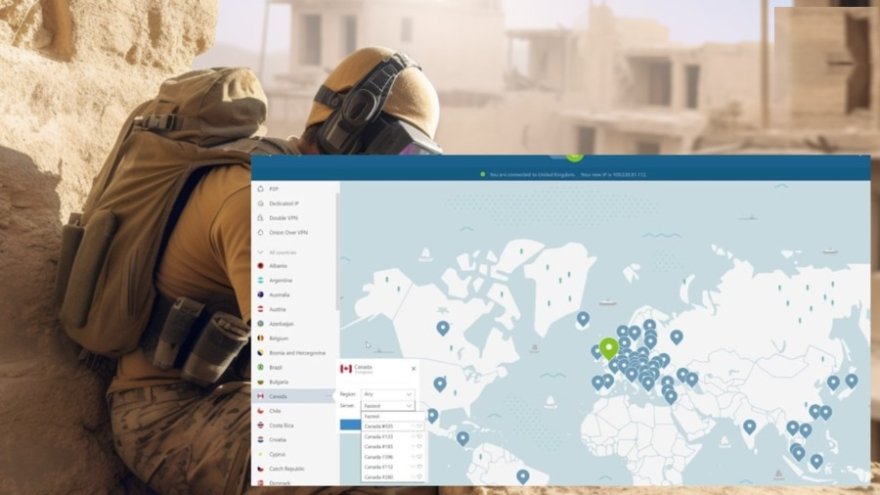Select the India location pin on map

point(749,426)
